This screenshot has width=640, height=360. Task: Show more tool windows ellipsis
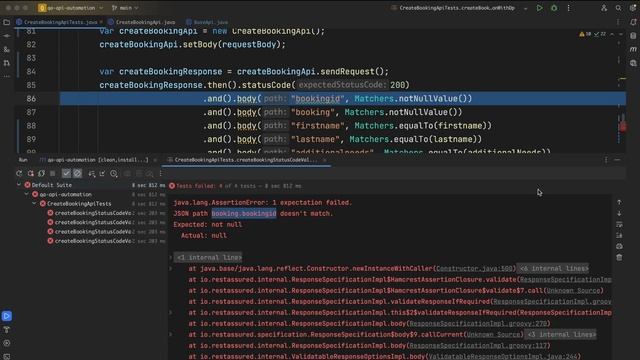pyautogui.click(x=7, y=76)
